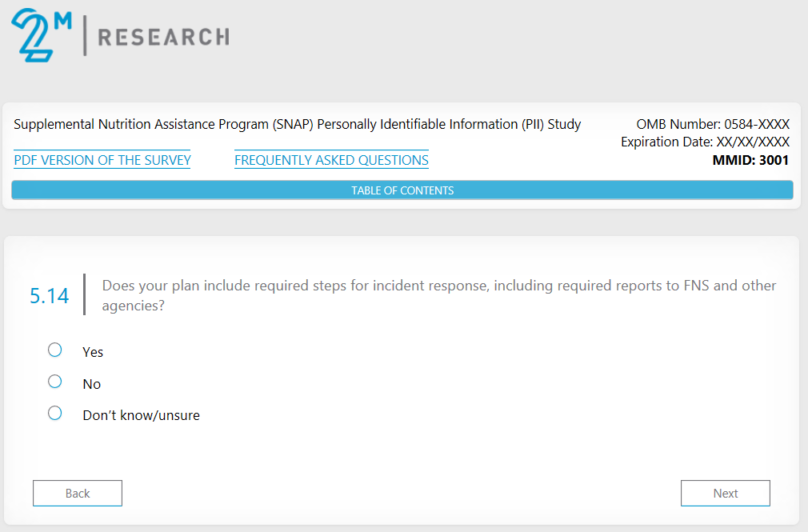The width and height of the screenshot is (808, 532).
Task: Click the incident response question text
Action: (438, 295)
